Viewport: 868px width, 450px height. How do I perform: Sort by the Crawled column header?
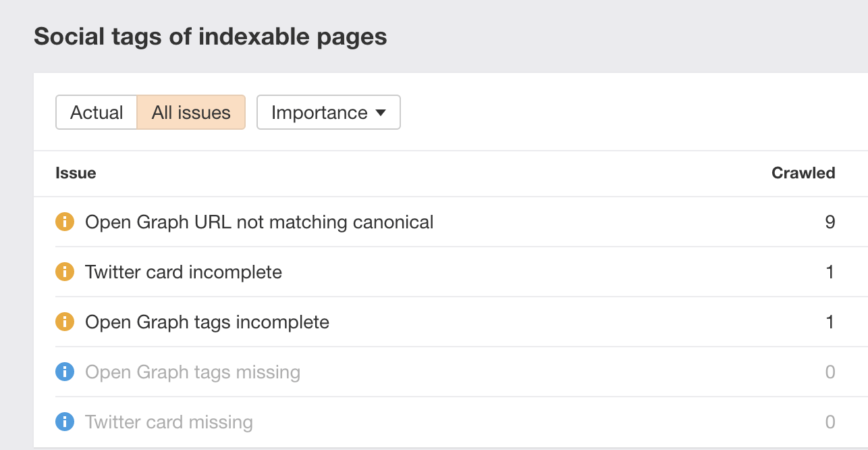coord(803,173)
